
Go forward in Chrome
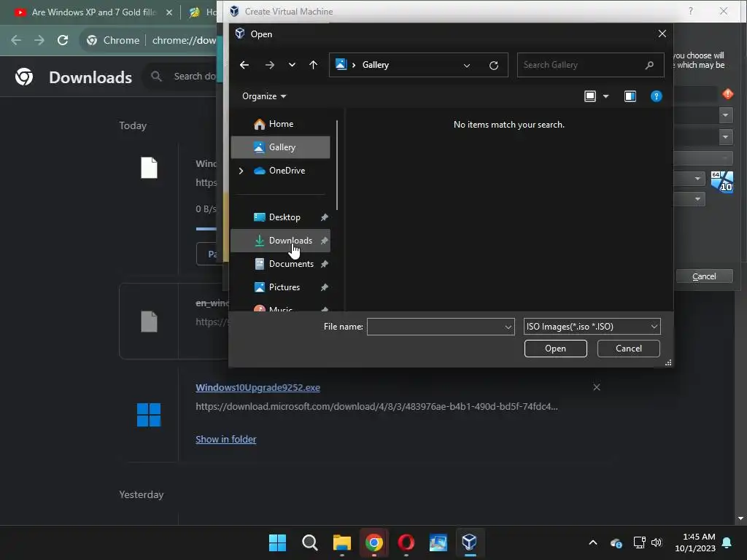click(x=39, y=40)
